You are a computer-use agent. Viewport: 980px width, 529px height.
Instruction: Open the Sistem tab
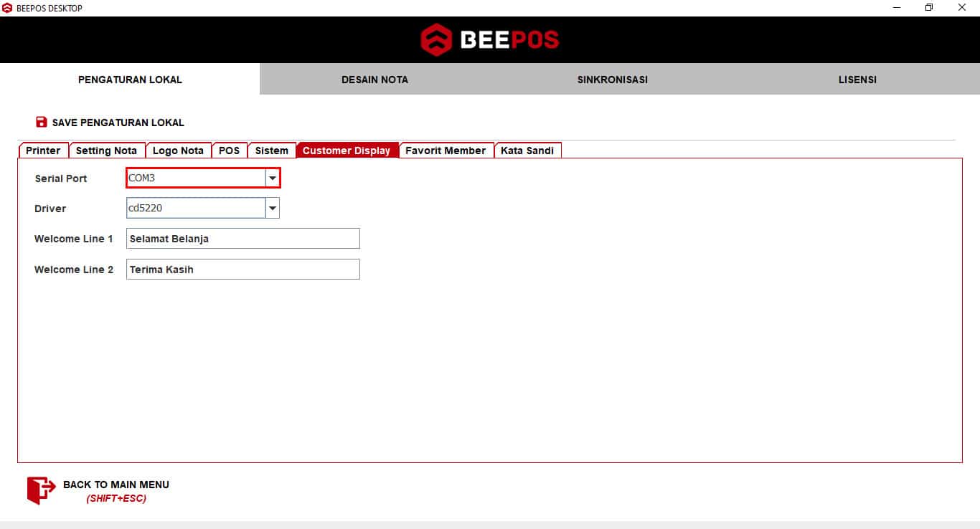pyautogui.click(x=271, y=151)
